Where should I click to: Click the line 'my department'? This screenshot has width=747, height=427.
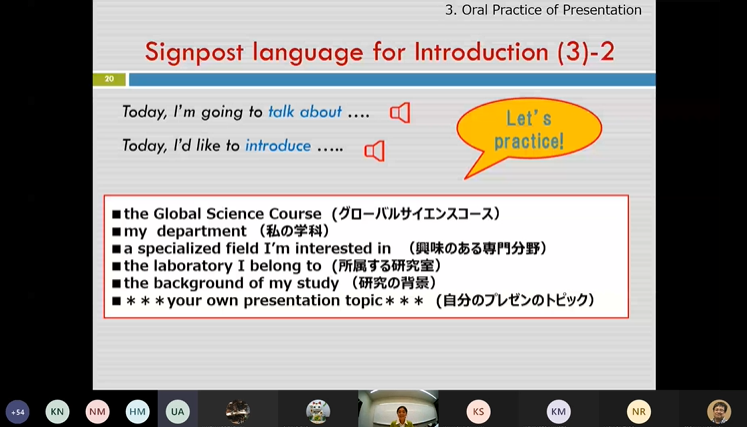coord(185,231)
